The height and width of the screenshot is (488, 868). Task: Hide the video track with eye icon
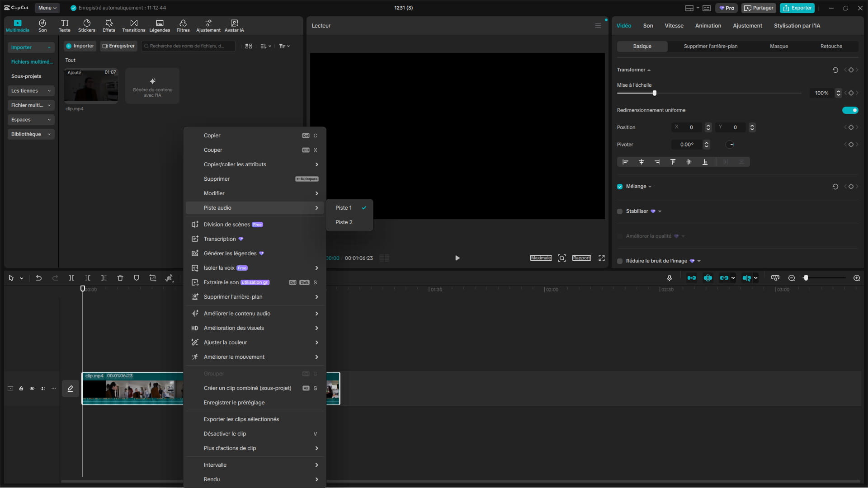pos(32,389)
